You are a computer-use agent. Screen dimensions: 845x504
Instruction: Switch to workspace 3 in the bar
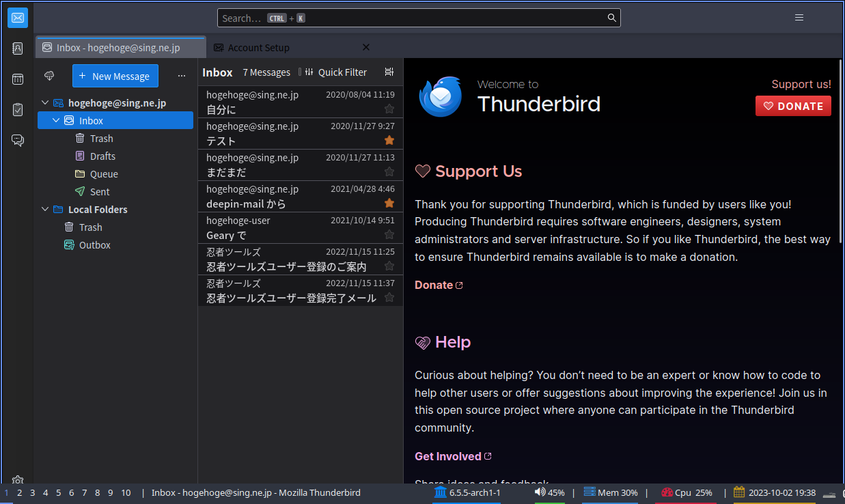pos(32,492)
